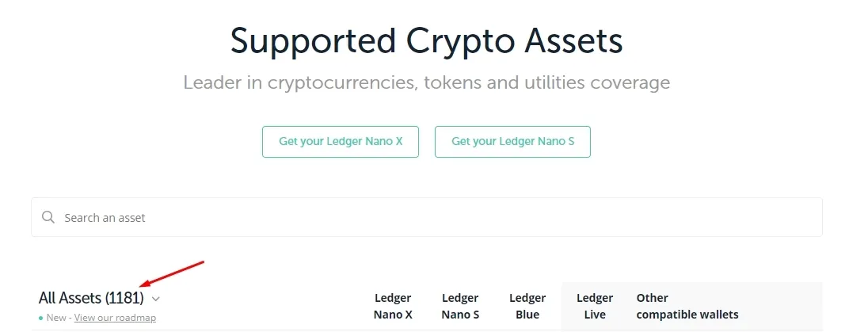Image resolution: width=868 pixels, height=332 pixels.
Task: Focus the Search an asset field
Action: [x=427, y=217]
